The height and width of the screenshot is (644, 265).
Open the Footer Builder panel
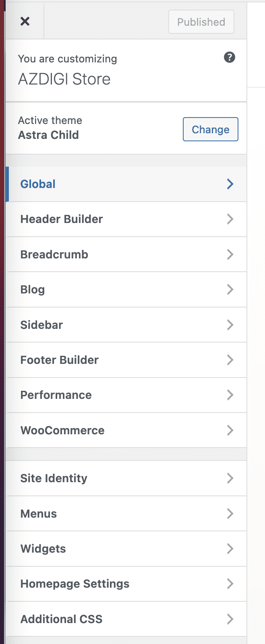pos(60,360)
